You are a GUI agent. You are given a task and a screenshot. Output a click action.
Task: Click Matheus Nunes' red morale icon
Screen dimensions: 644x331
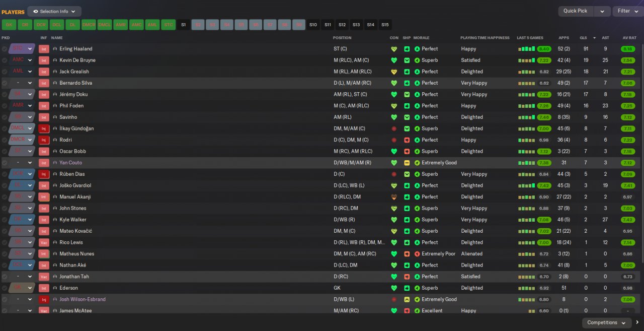pyautogui.click(x=417, y=254)
